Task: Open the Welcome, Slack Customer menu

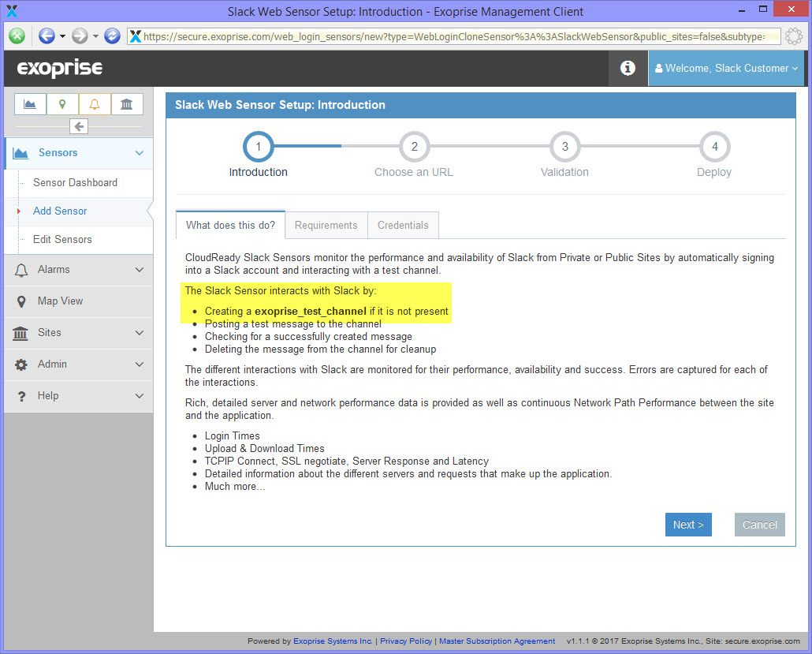Action: pyautogui.click(x=726, y=69)
